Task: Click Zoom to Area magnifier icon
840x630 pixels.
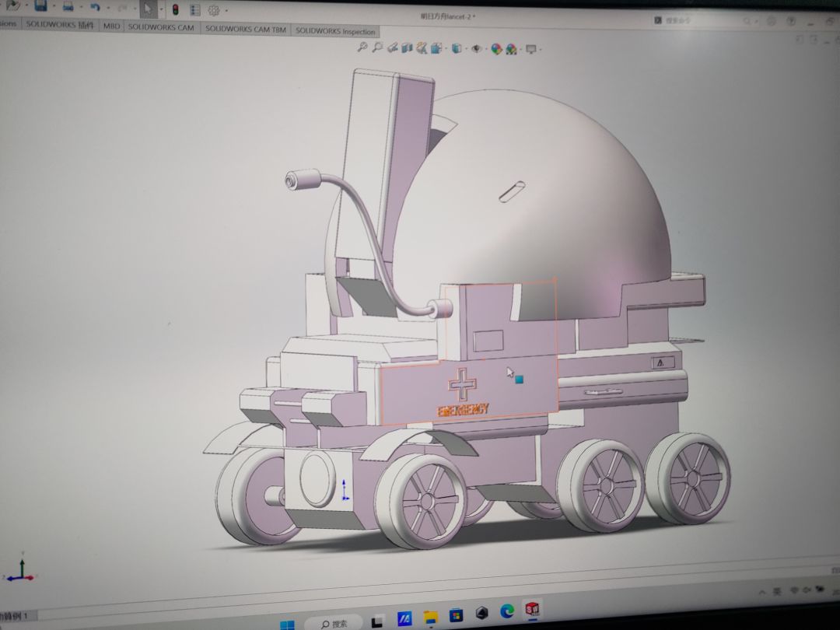Action: click(377, 47)
